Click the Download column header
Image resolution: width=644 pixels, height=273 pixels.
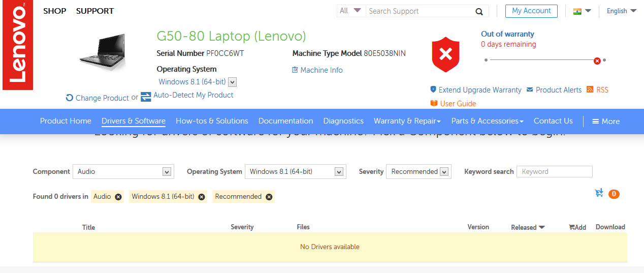(x=610, y=227)
